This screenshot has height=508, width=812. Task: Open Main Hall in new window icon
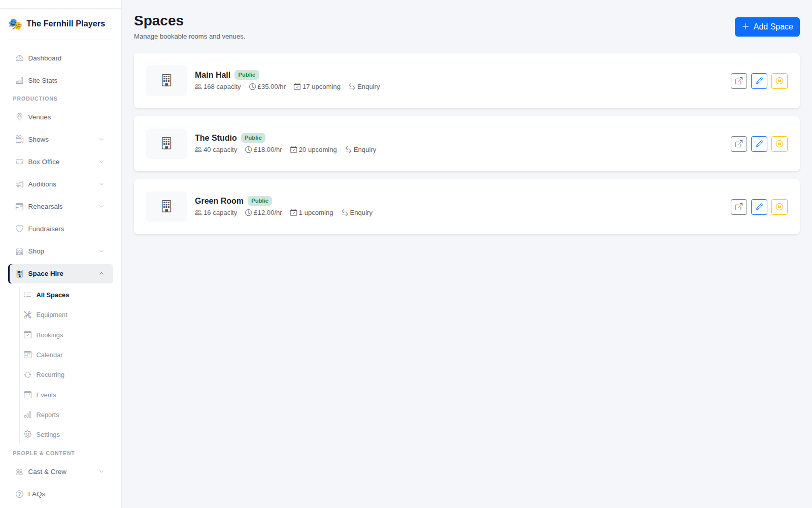point(739,81)
